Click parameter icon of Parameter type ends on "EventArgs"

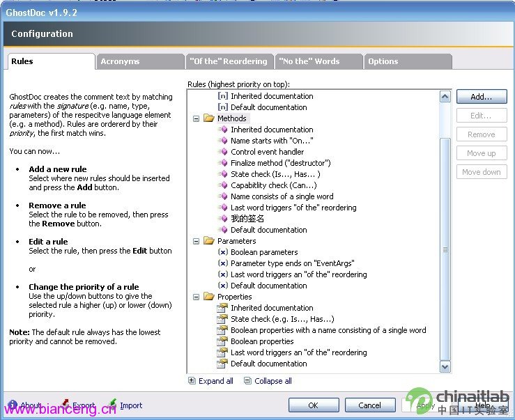[x=223, y=263]
